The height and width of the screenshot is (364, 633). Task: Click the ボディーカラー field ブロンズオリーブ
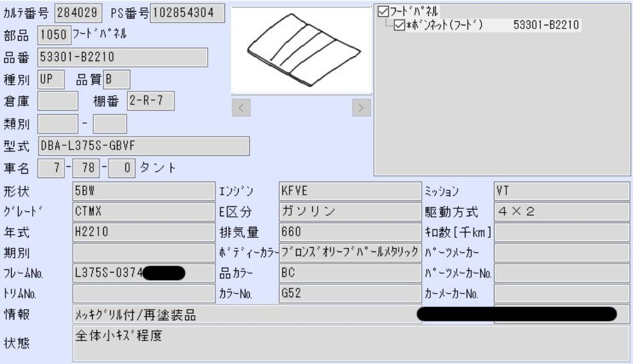(x=350, y=253)
